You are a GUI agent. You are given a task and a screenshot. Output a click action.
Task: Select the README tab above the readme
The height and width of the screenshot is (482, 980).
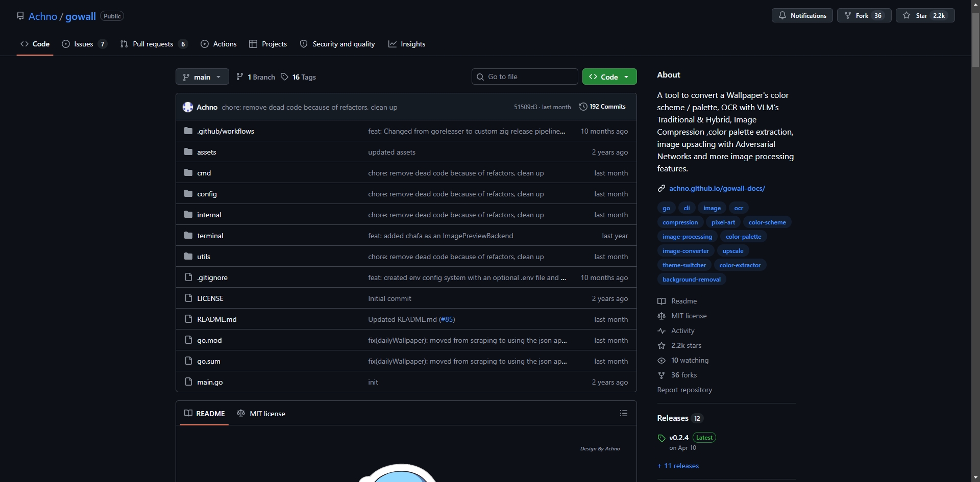204,413
